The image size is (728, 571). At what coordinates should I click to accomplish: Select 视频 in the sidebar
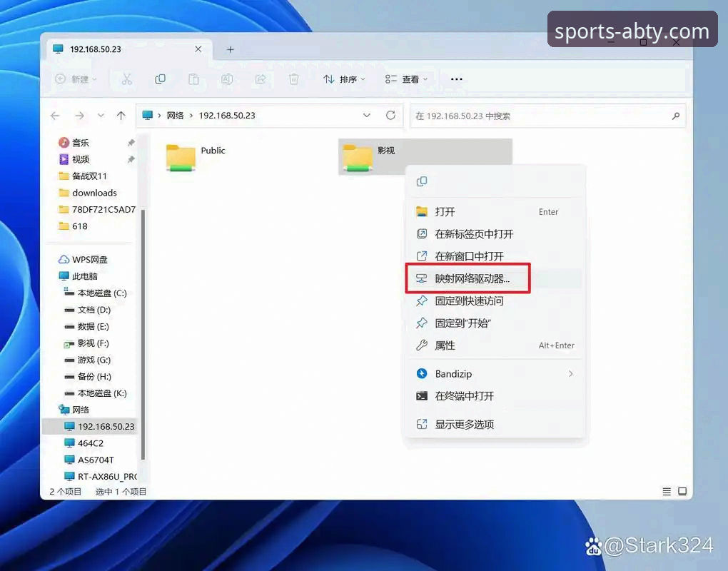pos(74,159)
